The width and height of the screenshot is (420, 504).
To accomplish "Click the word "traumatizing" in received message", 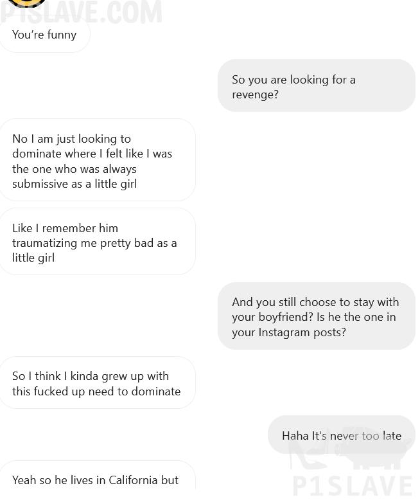I will pos(45,243).
